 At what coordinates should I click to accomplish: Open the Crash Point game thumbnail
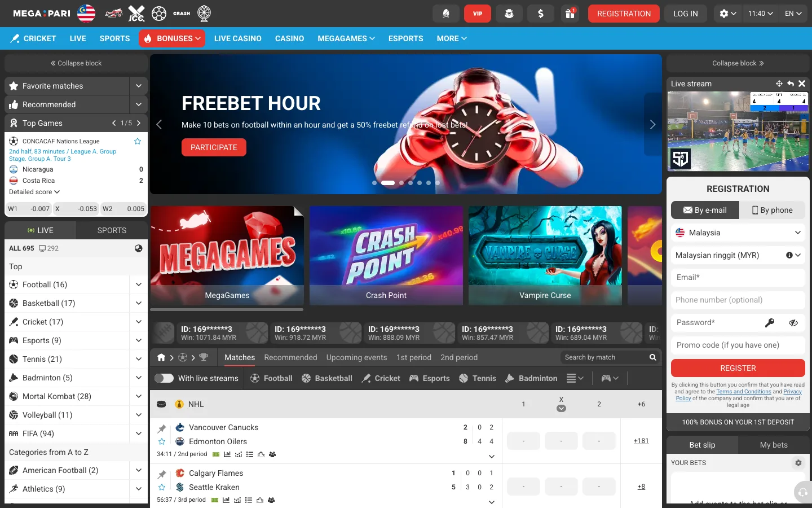[x=386, y=256]
